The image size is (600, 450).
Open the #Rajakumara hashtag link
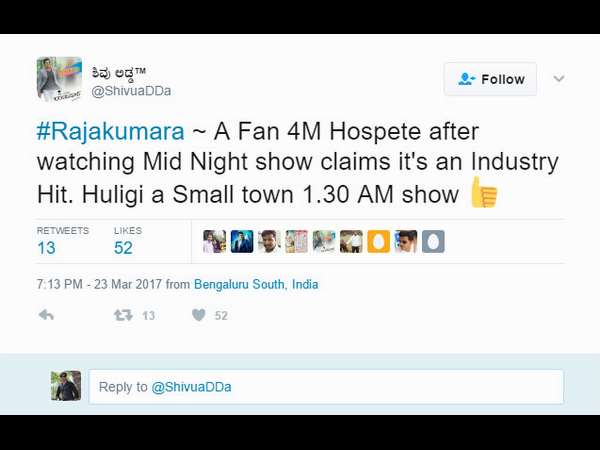111,131
